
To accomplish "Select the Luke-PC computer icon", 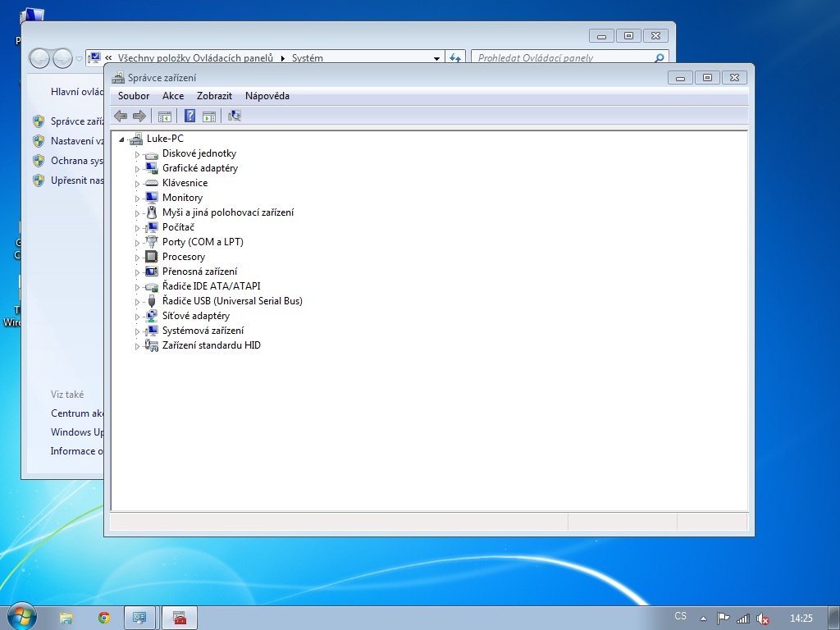I will [136, 139].
